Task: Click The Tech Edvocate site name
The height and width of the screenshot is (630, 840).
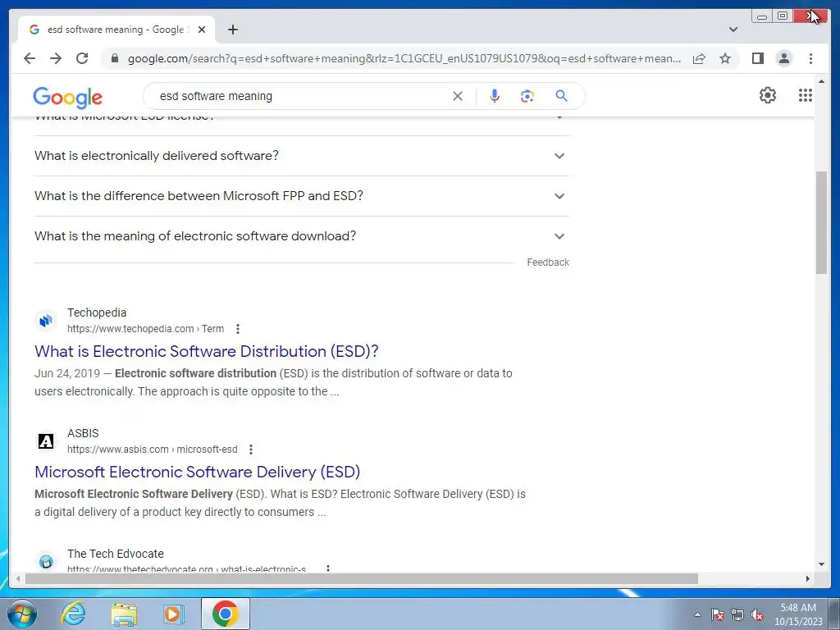Action: point(115,554)
